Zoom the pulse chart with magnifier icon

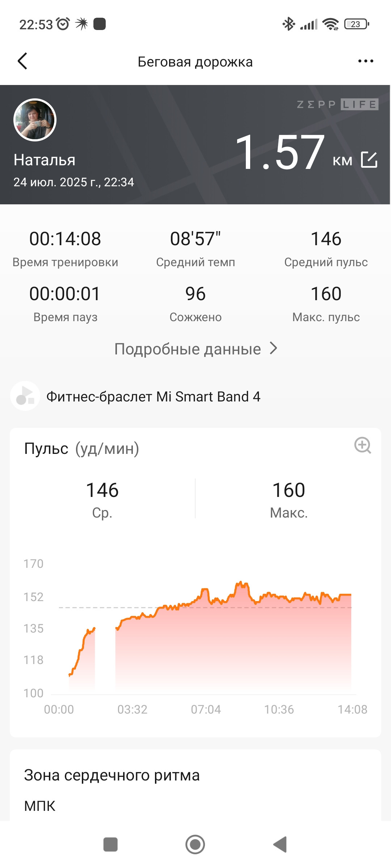click(x=362, y=445)
